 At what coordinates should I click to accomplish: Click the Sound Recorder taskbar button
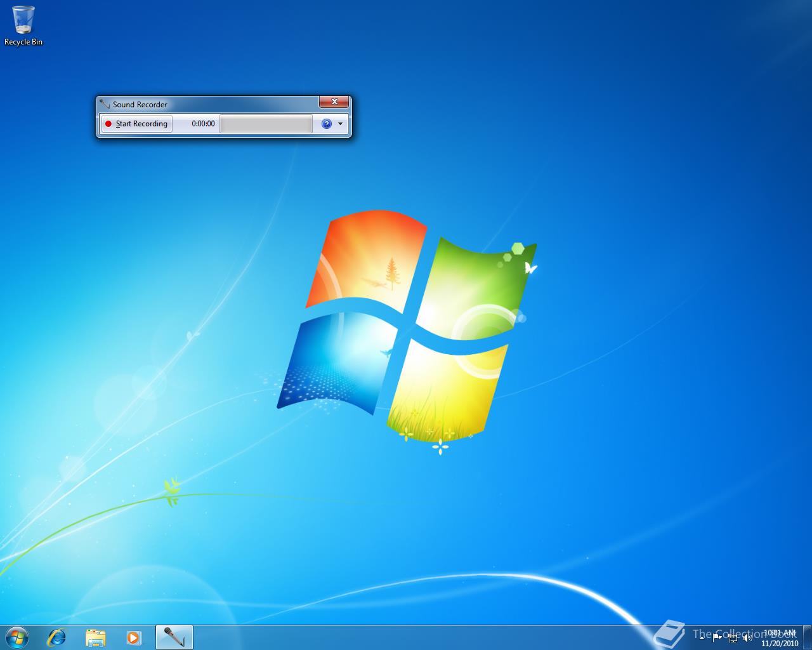(174, 637)
